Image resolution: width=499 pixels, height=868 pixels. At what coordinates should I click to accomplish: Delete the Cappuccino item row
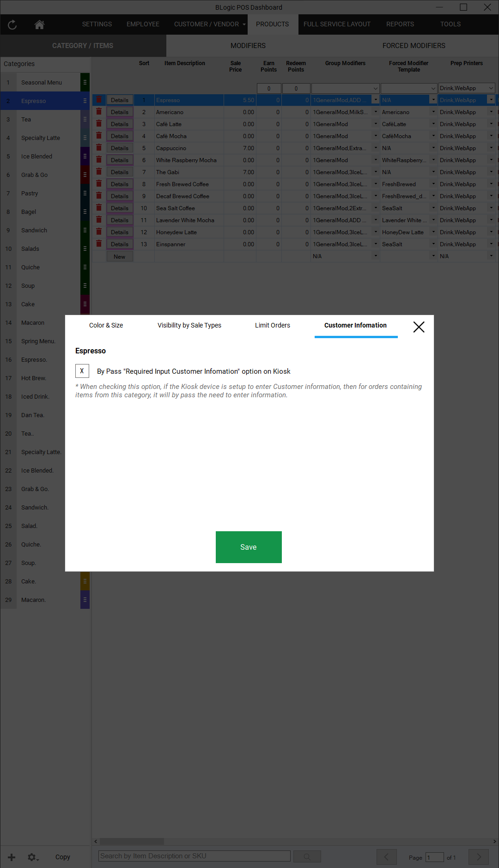[99, 148]
